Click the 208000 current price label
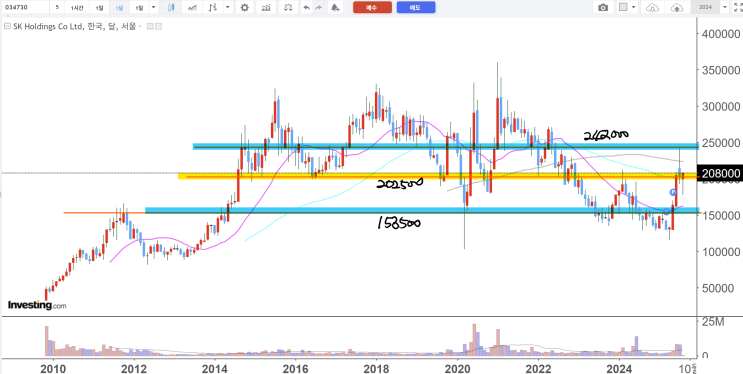 click(720, 173)
